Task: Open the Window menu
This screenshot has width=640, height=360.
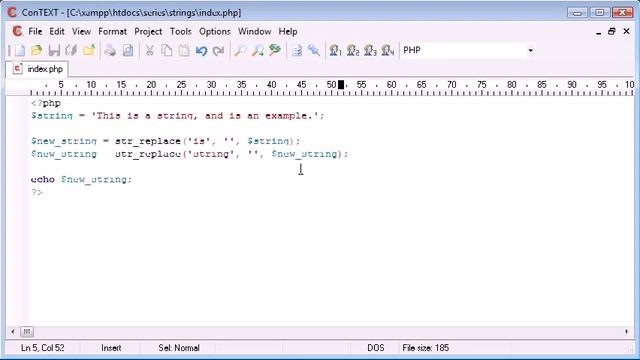Action: [254, 31]
